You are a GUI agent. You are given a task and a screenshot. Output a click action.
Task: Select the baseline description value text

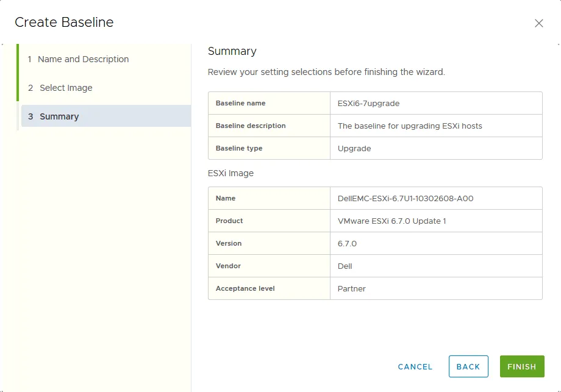click(409, 126)
